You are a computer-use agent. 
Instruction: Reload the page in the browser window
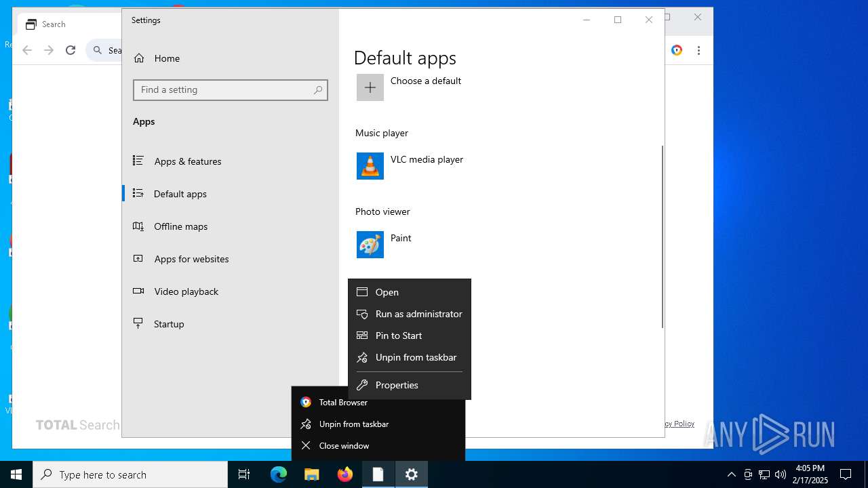coord(71,50)
